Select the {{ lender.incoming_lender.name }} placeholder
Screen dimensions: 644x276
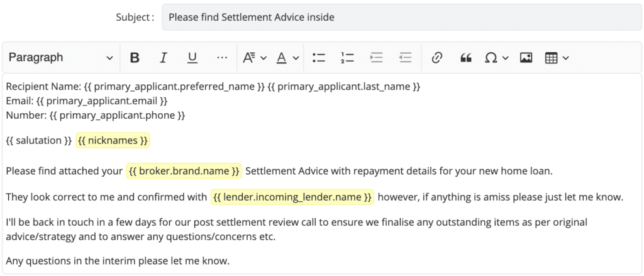tap(292, 197)
